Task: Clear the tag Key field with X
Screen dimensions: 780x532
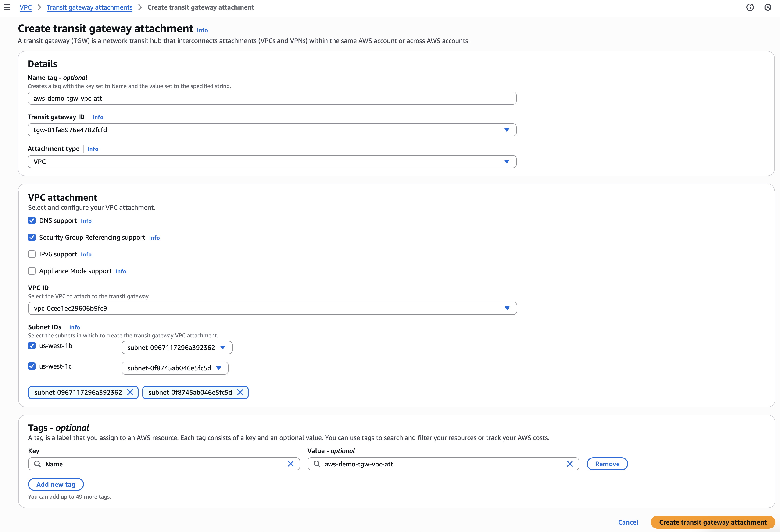Action: (x=291, y=464)
